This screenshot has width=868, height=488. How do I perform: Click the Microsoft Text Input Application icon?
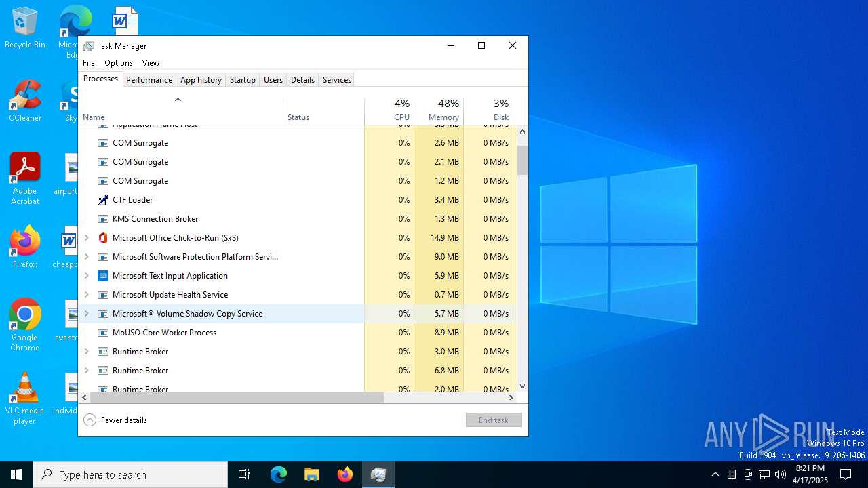coord(103,276)
